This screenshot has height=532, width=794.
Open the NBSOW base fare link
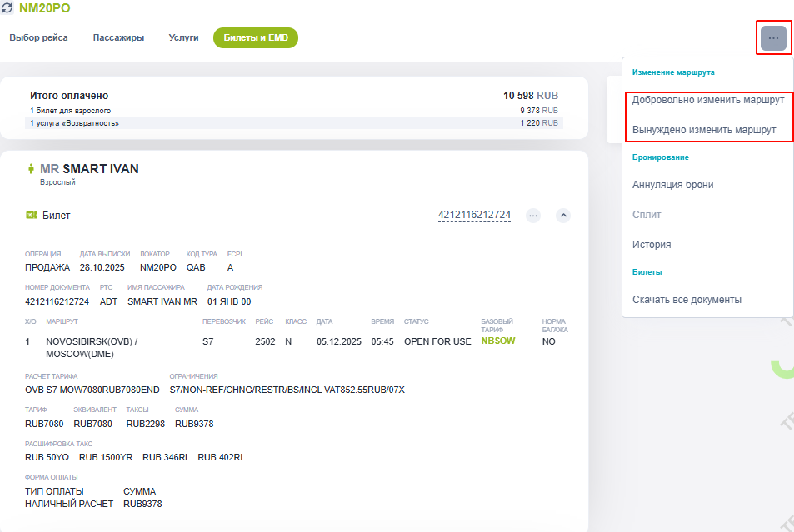click(498, 341)
